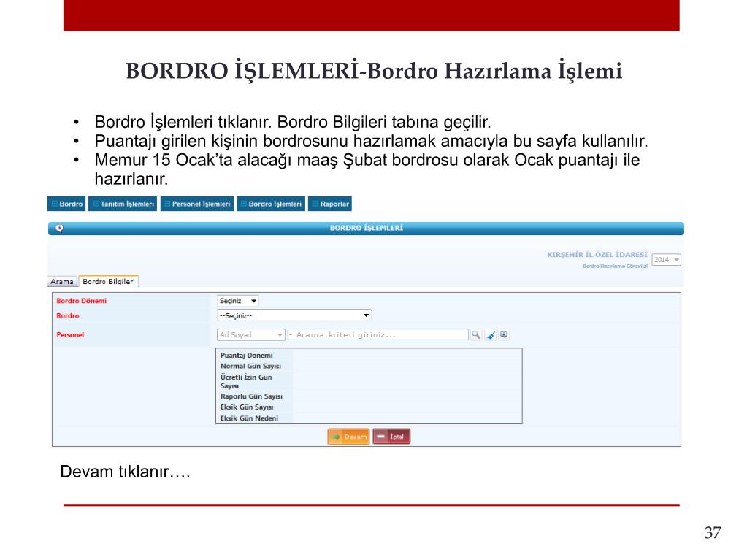Click the plus icon on Raporlar menu
This screenshot has width=747, height=560.
coord(315,204)
